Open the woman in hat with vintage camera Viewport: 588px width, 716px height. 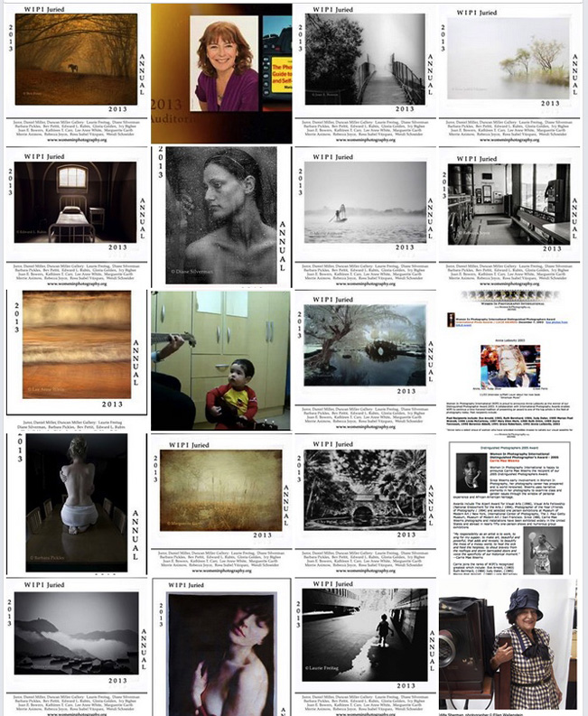508,646
